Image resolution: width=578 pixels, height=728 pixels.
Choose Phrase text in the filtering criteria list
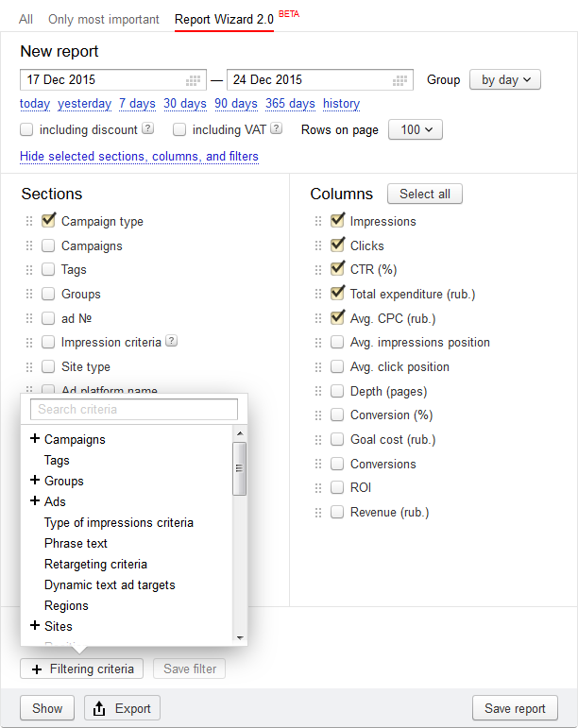[76, 543]
